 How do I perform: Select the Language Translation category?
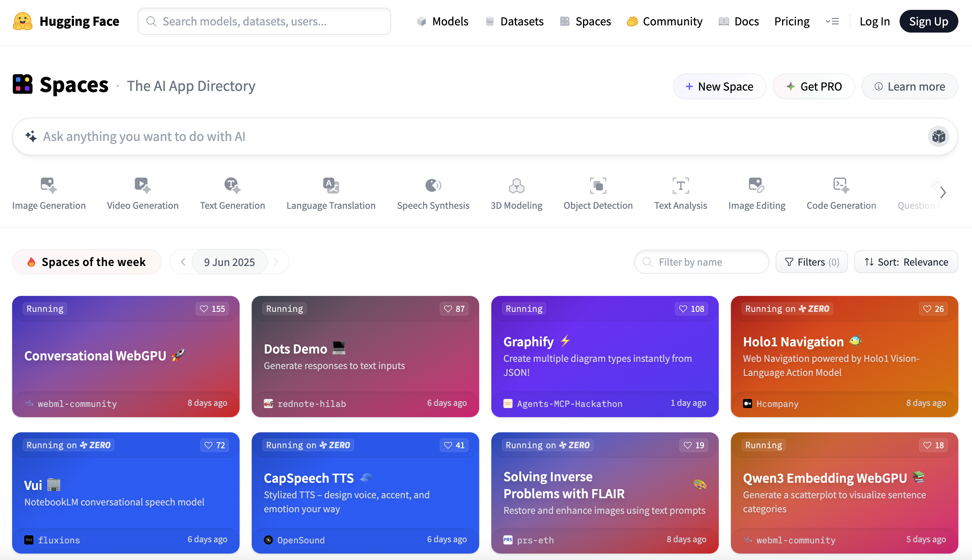coord(331,194)
